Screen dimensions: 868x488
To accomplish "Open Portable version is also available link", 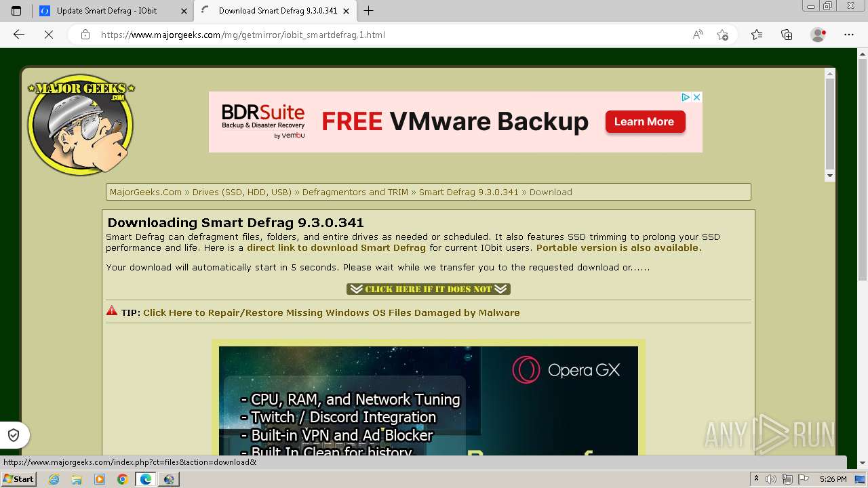I will click(x=619, y=247).
